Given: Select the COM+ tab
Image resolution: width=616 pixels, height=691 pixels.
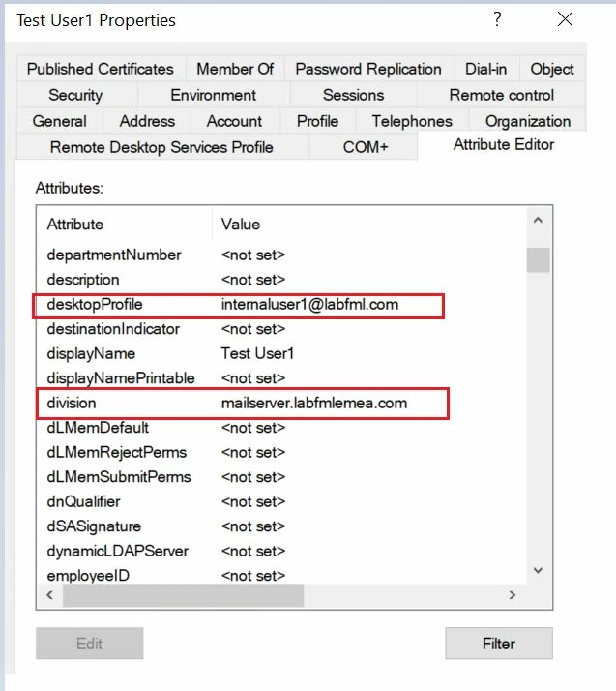Looking at the screenshot, I should pyautogui.click(x=366, y=147).
